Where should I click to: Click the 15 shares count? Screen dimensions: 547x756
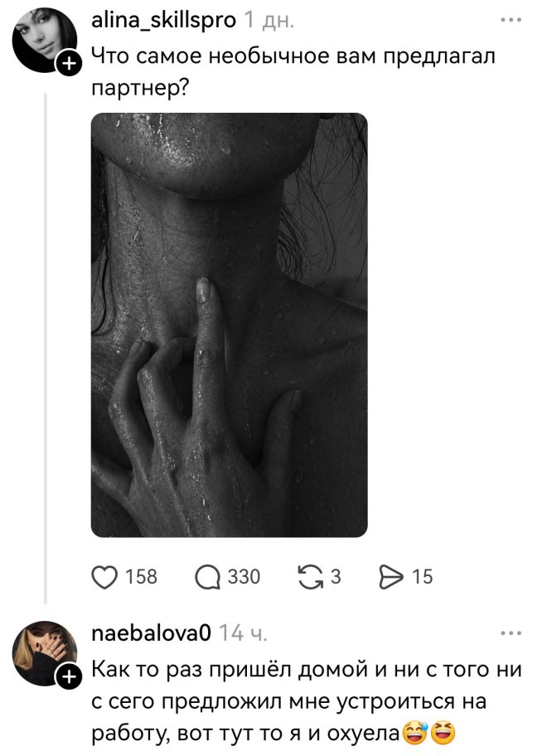tap(423, 577)
